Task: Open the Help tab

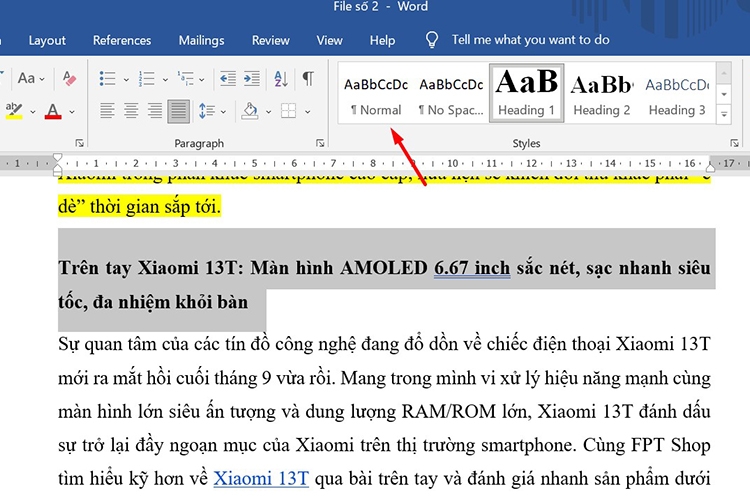Action: coord(382,40)
